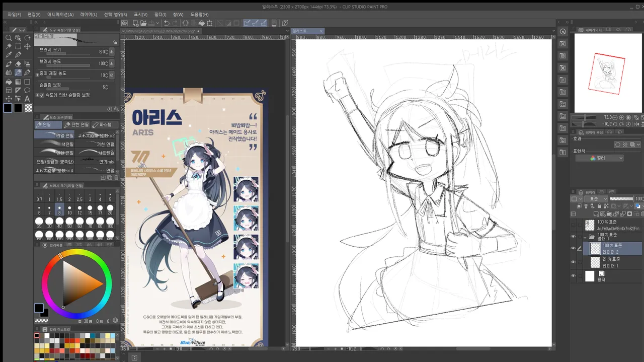Expand 속도에 의한 손떨림 보정 plus button
Viewport: 644px width, 362px height.
[37, 95]
